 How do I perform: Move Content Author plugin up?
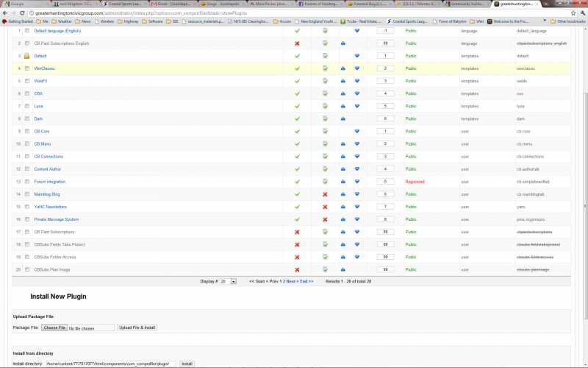(343, 169)
